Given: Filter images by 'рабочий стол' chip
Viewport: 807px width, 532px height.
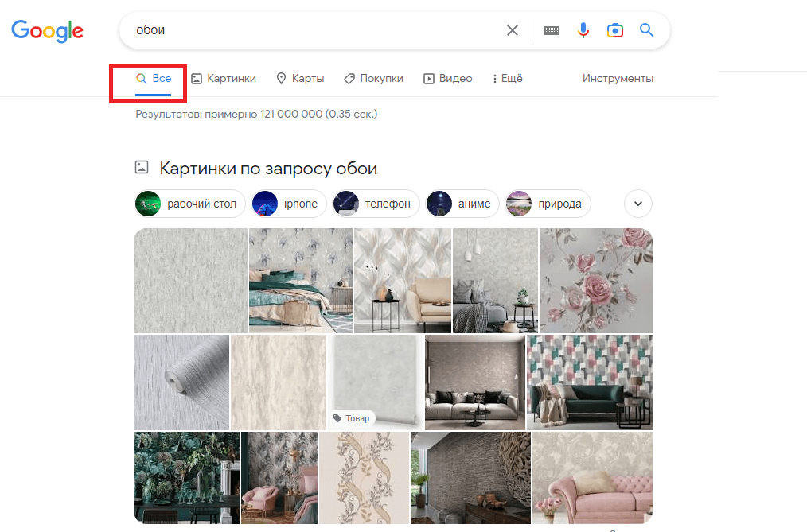Looking at the screenshot, I should pos(190,204).
